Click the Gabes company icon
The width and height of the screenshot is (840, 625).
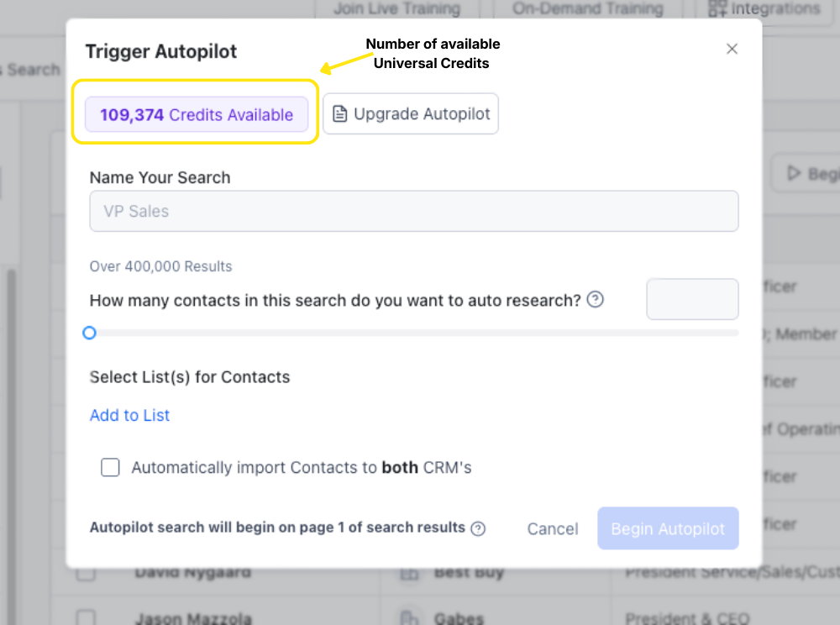(x=409, y=619)
